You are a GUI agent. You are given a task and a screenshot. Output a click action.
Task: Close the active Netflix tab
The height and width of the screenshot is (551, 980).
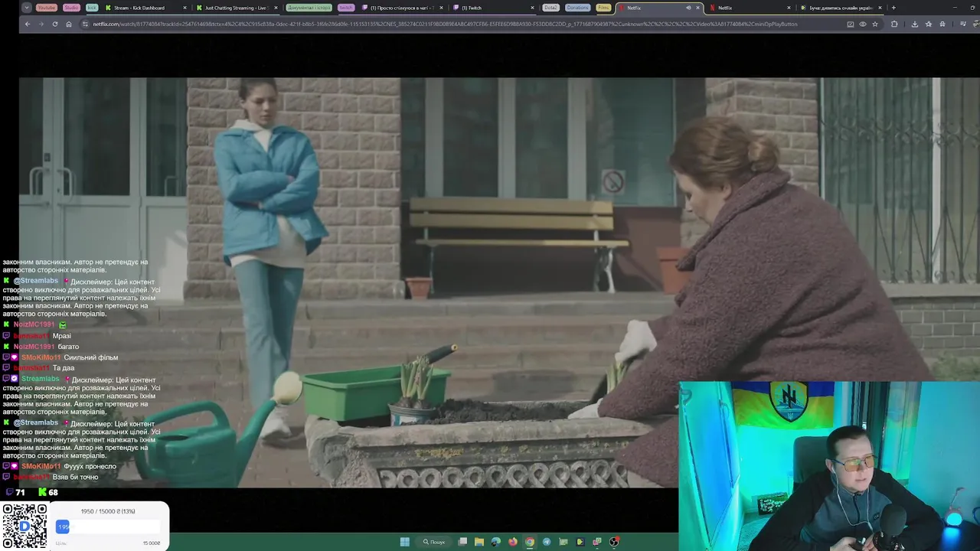pyautogui.click(x=697, y=8)
